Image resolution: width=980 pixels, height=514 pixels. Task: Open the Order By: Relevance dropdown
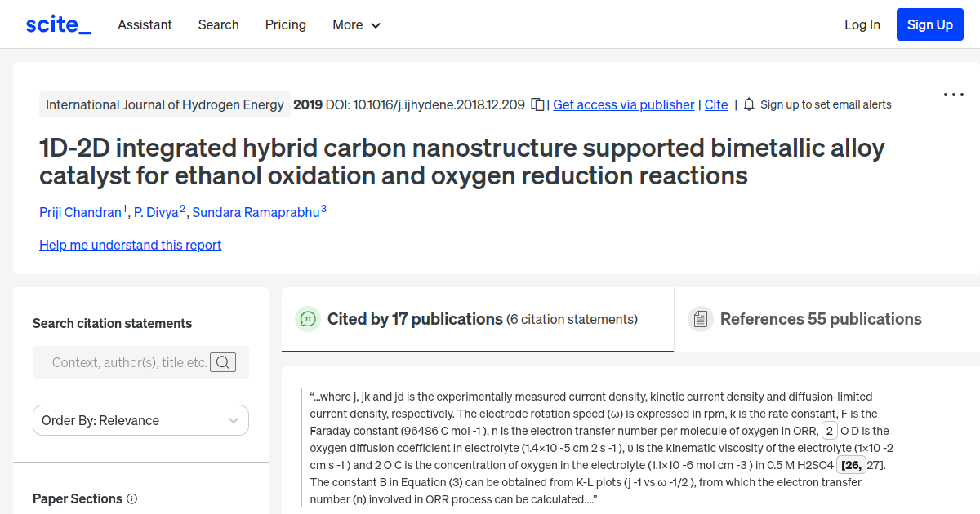click(x=140, y=420)
